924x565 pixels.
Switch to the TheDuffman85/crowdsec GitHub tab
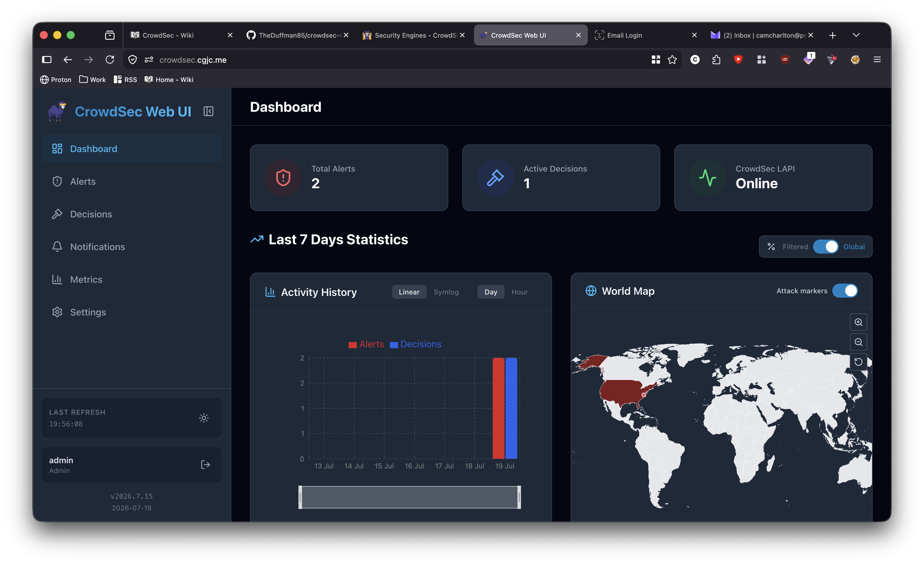point(297,35)
